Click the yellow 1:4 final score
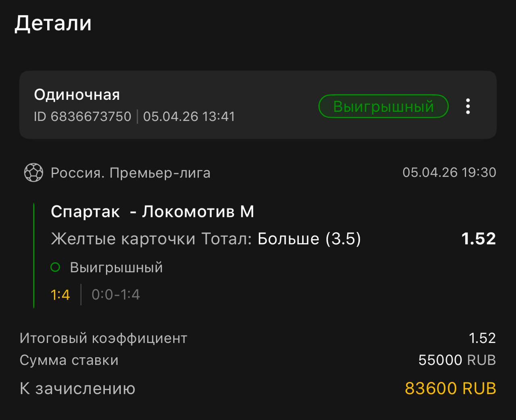The image size is (516, 420). pyautogui.click(x=60, y=295)
